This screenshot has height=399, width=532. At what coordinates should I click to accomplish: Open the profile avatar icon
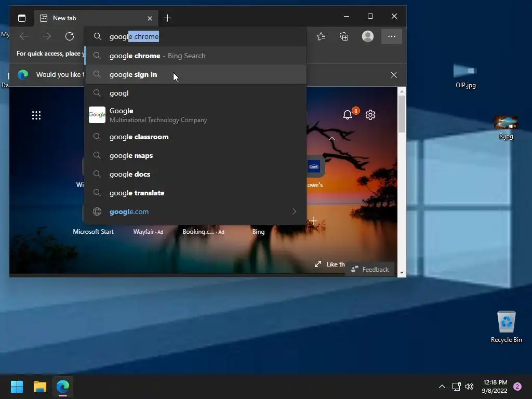[x=368, y=36]
